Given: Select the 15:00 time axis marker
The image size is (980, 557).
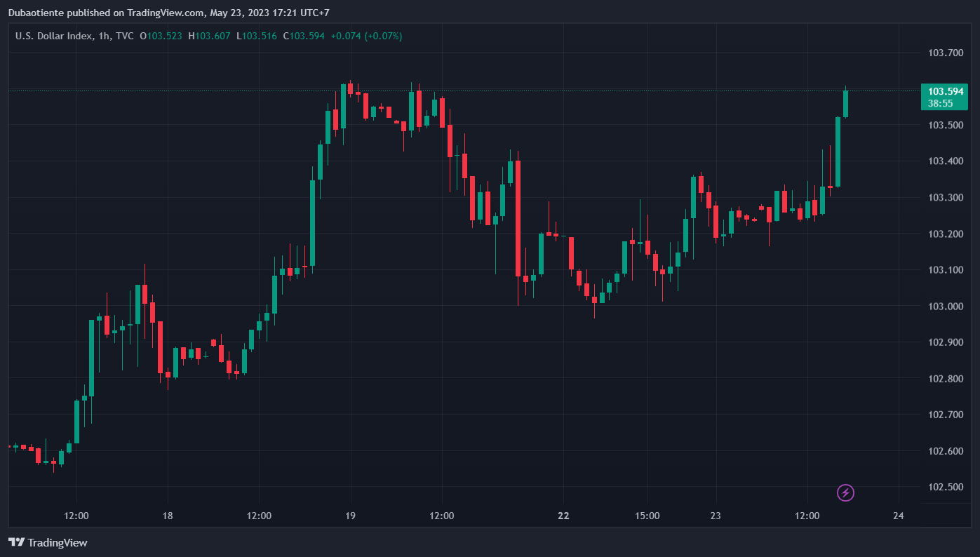Looking at the screenshot, I should 647,516.
